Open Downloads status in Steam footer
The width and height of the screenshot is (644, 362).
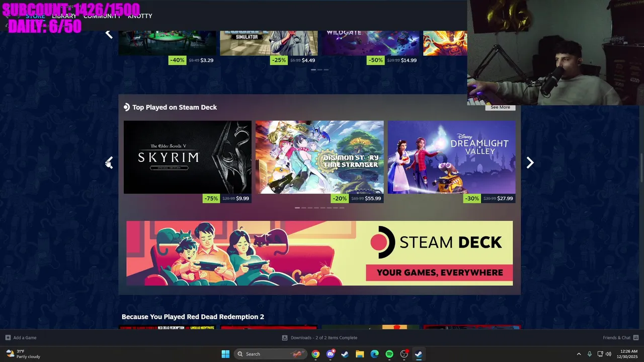pos(319,337)
